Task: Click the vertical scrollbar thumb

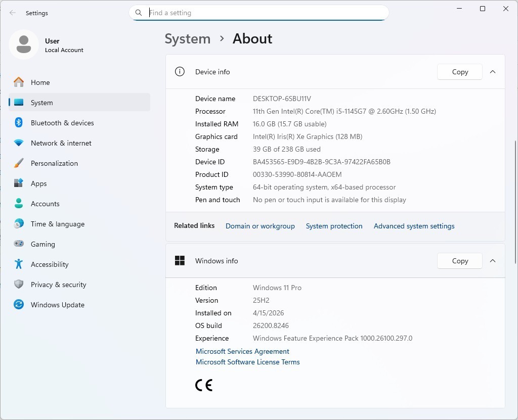Action: pos(515,202)
